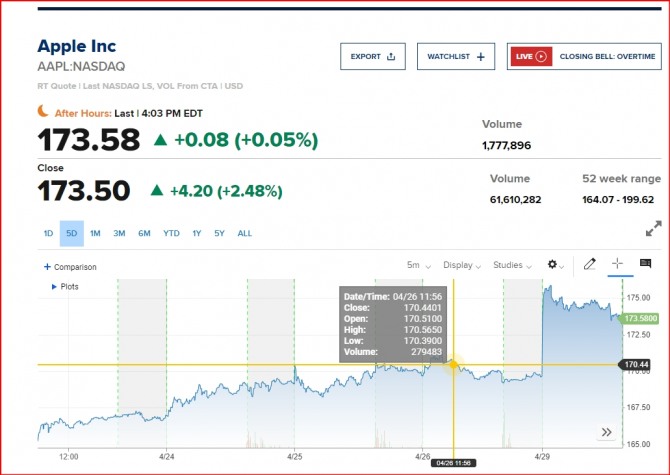670x475 pixels.
Task: Open chart settings gear menu
Action: [x=553, y=265]
